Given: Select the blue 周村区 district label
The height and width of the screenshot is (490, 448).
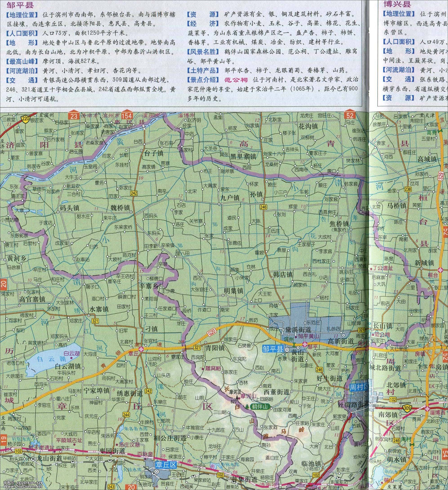Looking at the screenshot, I should (359, 387).
